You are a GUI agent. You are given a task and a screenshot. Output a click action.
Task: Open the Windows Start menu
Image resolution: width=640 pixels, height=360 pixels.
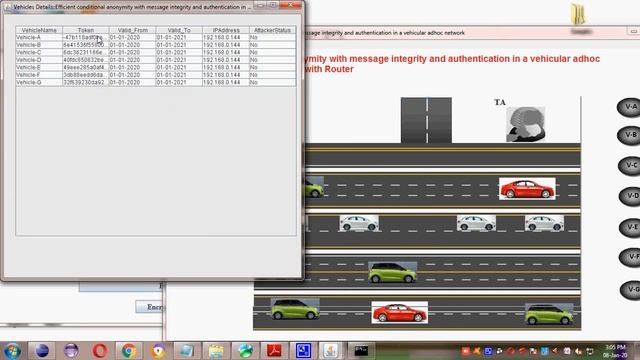pos(12,351)
